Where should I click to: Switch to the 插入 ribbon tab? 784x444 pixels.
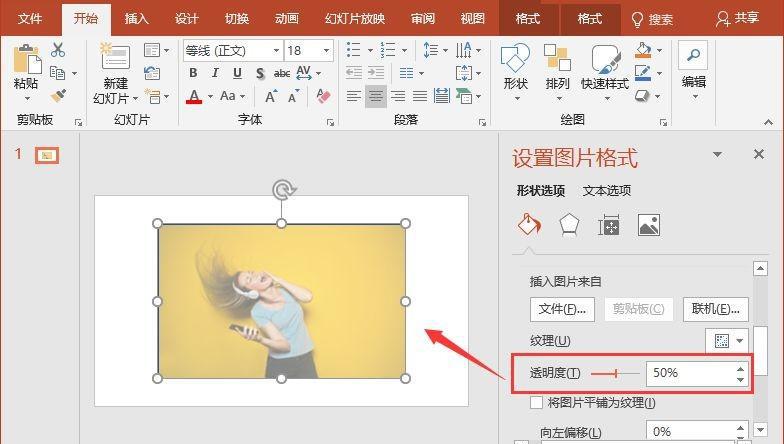tap(137, 18)
